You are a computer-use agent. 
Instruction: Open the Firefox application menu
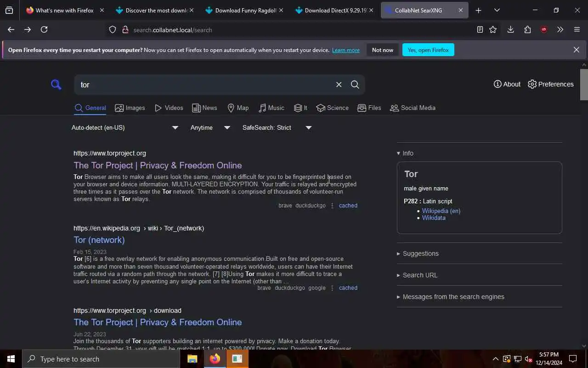(577, 29)
